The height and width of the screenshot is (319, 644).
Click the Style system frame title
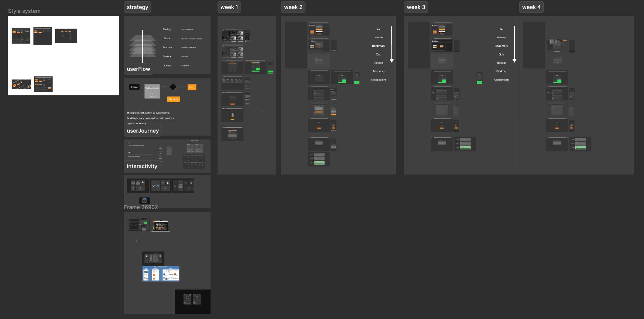(x=24, y=11)
